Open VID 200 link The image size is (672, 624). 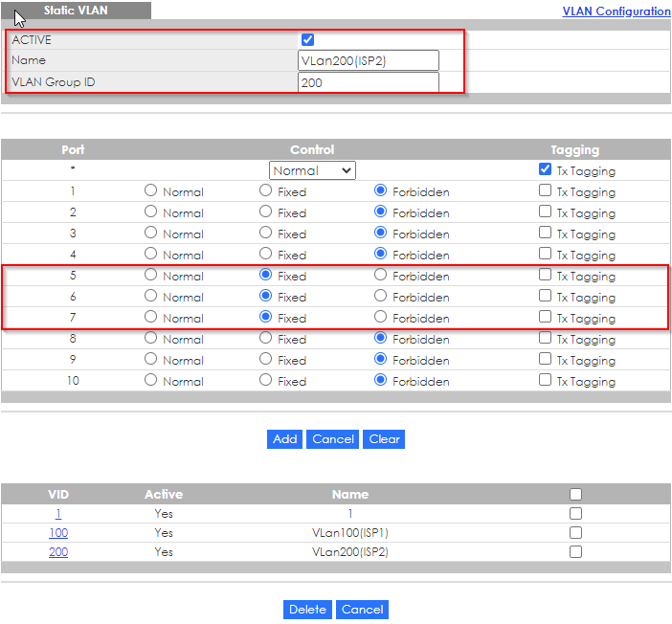click(58, 552)
